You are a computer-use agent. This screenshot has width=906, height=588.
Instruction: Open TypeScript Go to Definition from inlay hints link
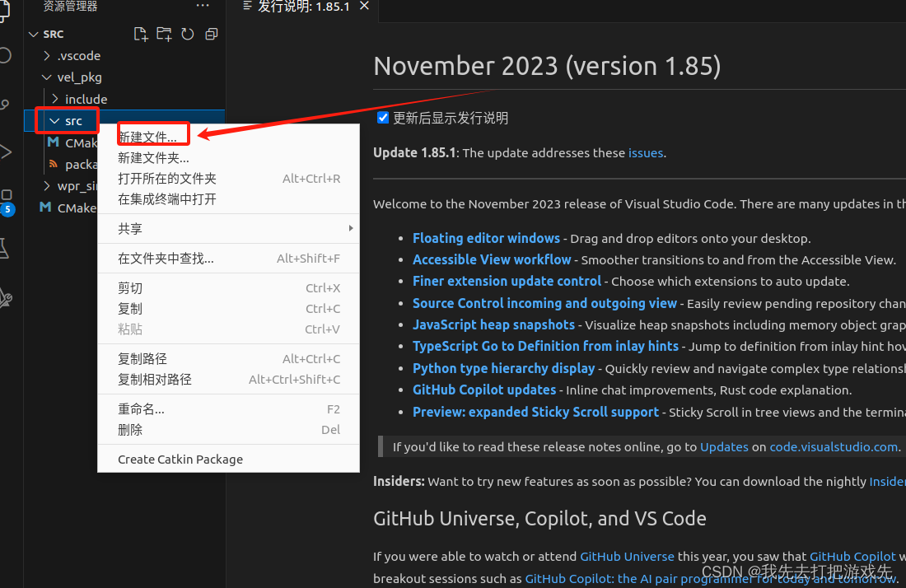coord(545,346)
